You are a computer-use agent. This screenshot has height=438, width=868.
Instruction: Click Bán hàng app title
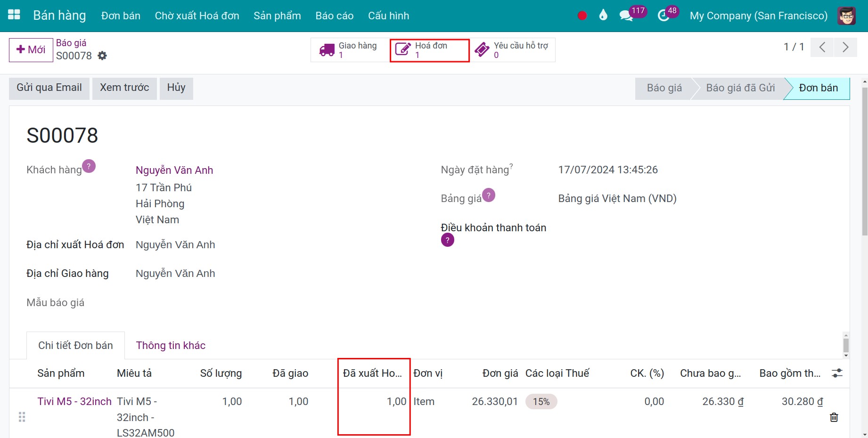(x=59, y=16)
